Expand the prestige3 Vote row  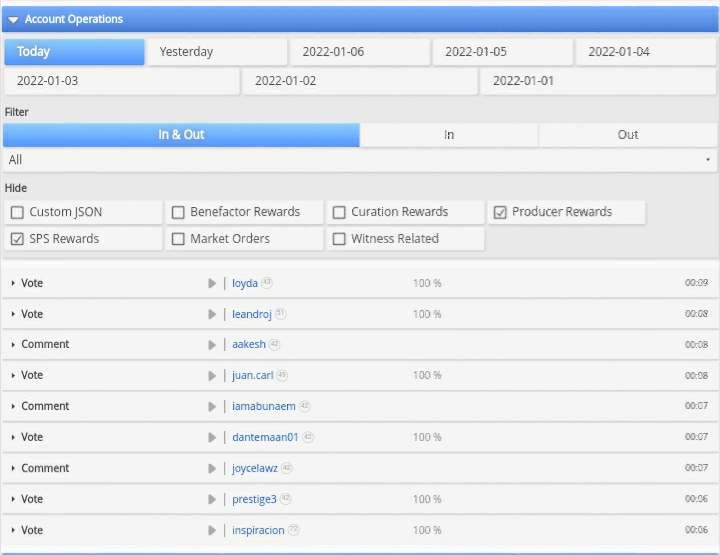pos(13,499)
